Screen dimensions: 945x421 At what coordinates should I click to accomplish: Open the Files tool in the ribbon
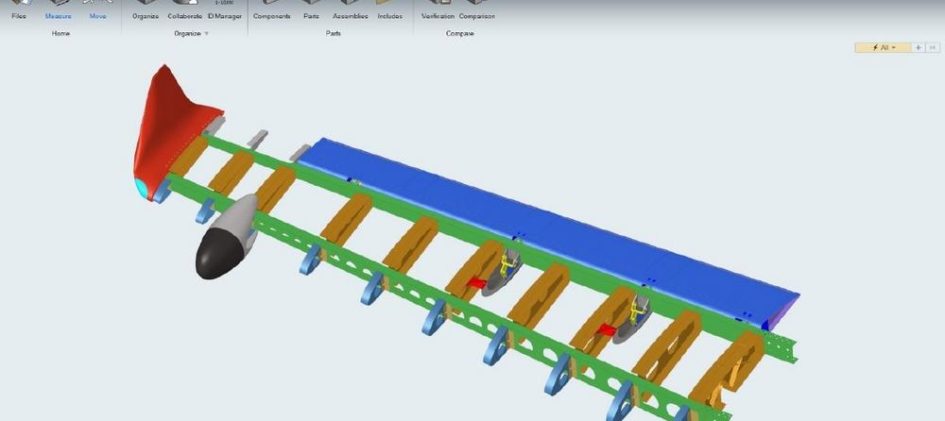(x=19, y=10)
